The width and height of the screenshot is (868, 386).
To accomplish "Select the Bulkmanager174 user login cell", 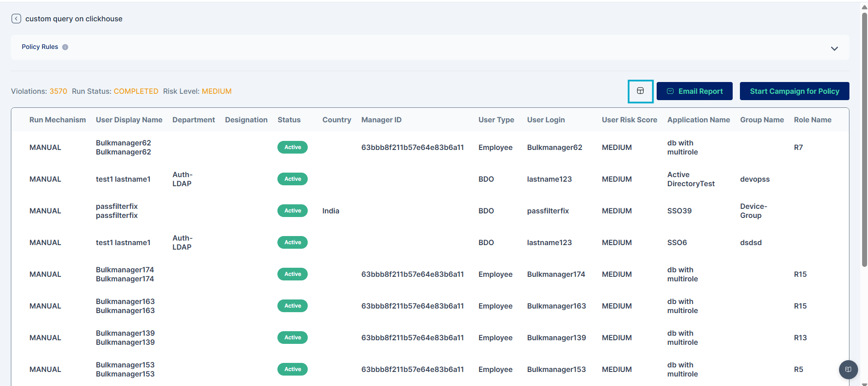I will (556, 274).
